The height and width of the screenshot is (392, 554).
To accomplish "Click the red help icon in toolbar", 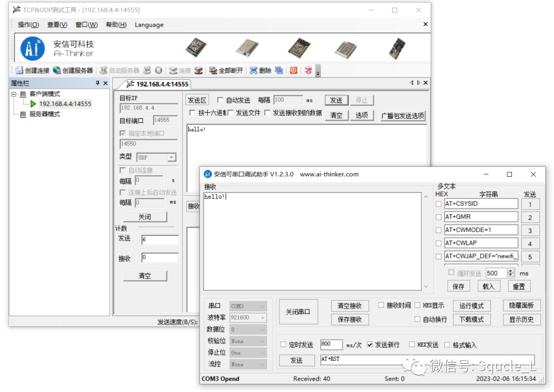I will (308, 70).
